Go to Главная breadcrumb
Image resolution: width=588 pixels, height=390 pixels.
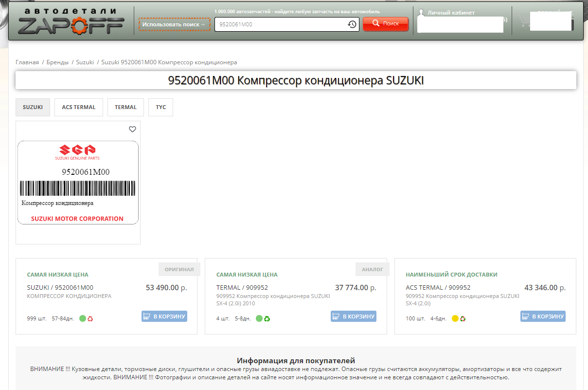pyautogui.click(x=27, y=62)
